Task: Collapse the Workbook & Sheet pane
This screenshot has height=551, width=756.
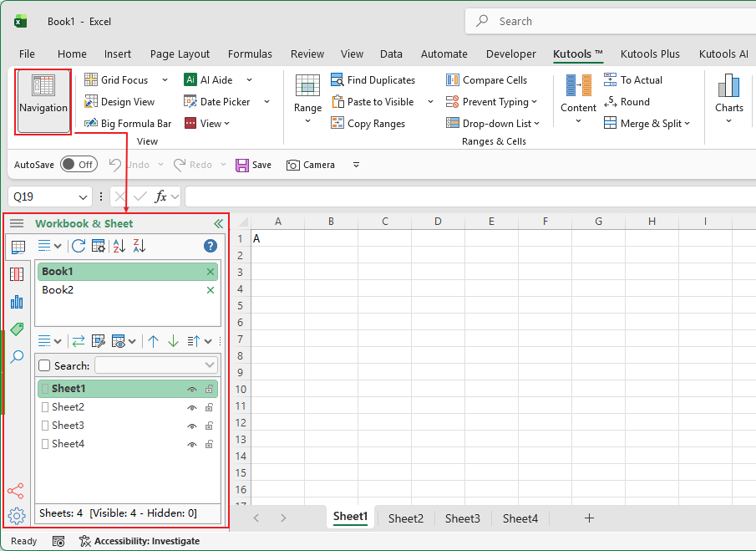Action: 218,223
